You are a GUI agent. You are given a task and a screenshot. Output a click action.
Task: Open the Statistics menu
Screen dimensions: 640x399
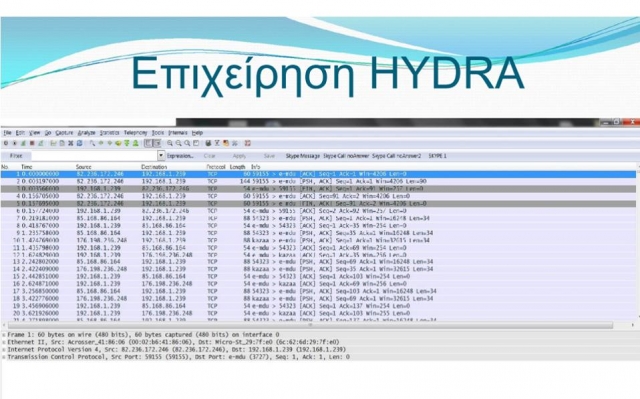pyautogui.click(x=109, y=133)
